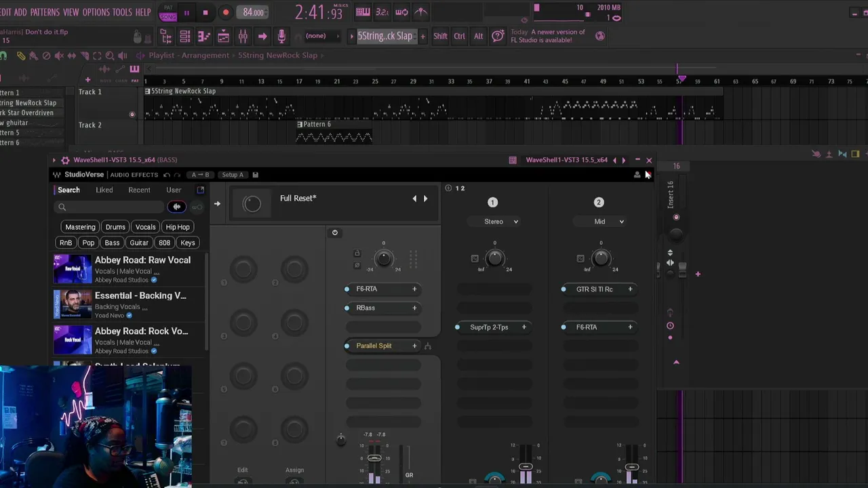Select the Bass tag filter
868x488 pixels.
point(112,243)
